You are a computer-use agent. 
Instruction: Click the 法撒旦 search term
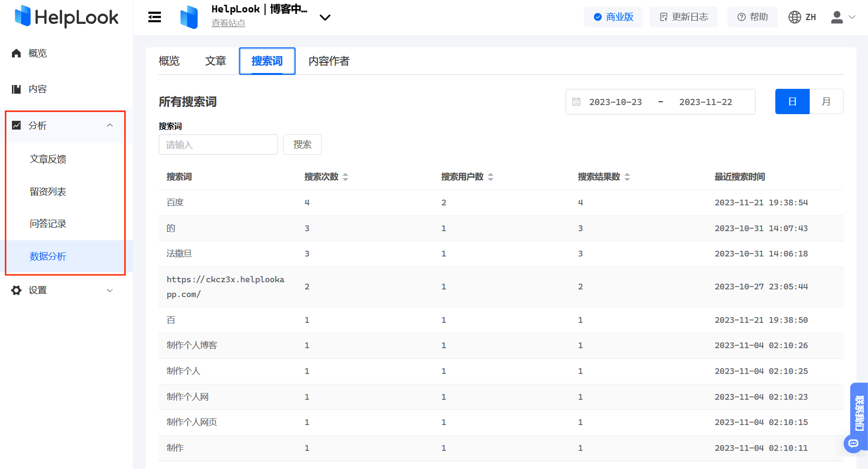coord(179,254)
